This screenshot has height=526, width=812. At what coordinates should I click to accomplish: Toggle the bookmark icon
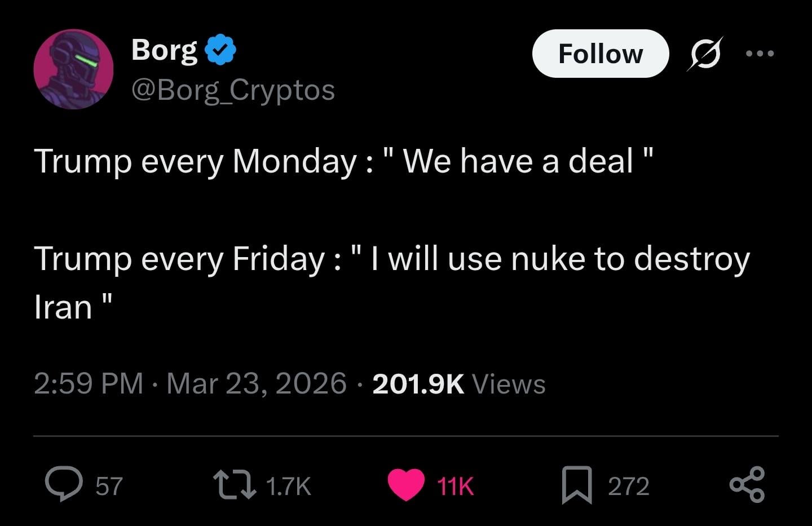pyautogui.click(x=577, y=485)
